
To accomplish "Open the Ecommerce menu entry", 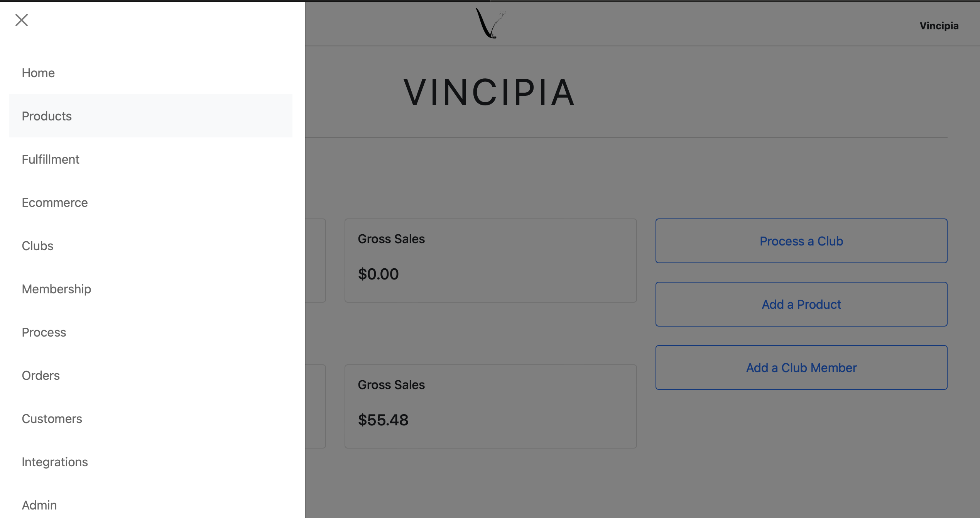I will (151, 202).
